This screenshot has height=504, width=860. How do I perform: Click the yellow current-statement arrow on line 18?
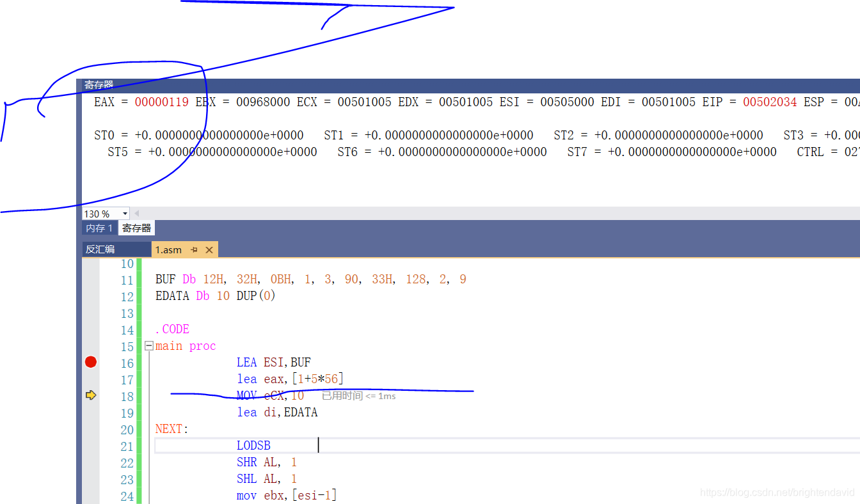(x=91, y=396)
